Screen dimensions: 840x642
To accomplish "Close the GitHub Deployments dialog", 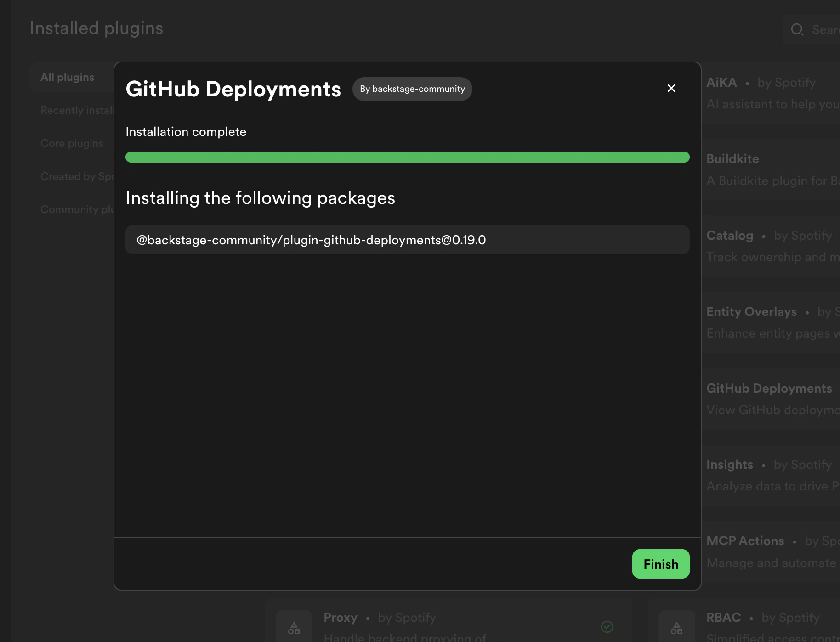I will point(671,88).
